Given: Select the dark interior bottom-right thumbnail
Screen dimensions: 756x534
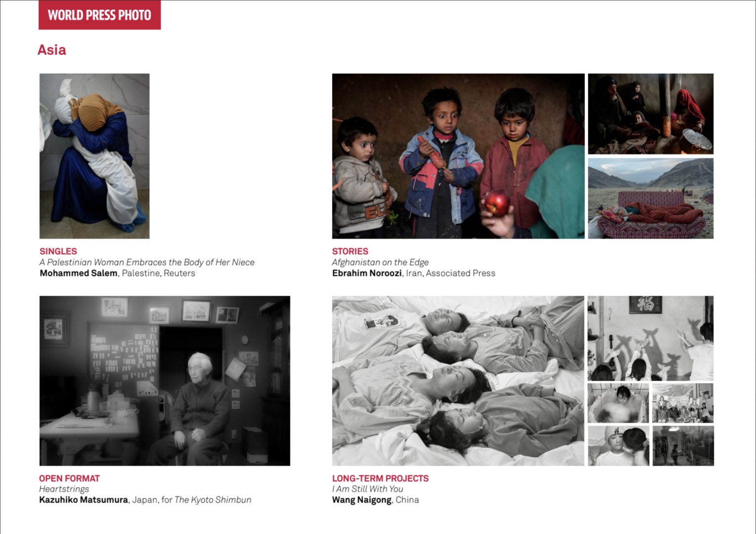Looking at the screenshot, I should point(683,446).
